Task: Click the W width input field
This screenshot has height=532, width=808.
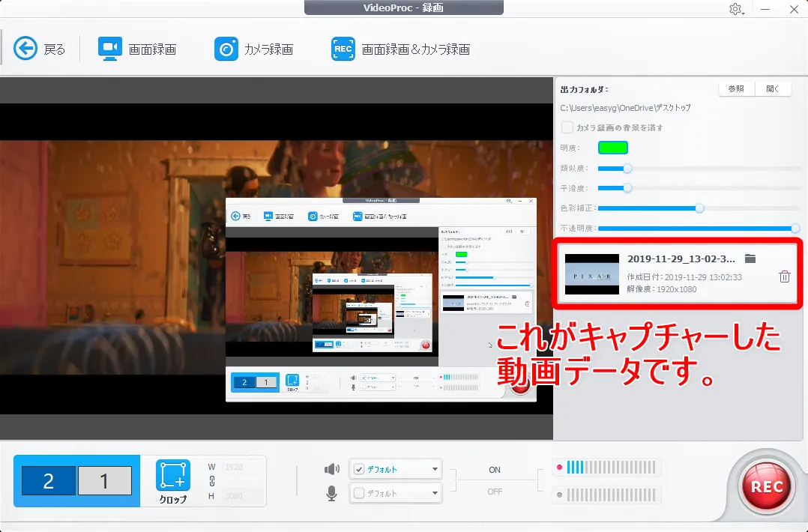Action: pos(243,467)
